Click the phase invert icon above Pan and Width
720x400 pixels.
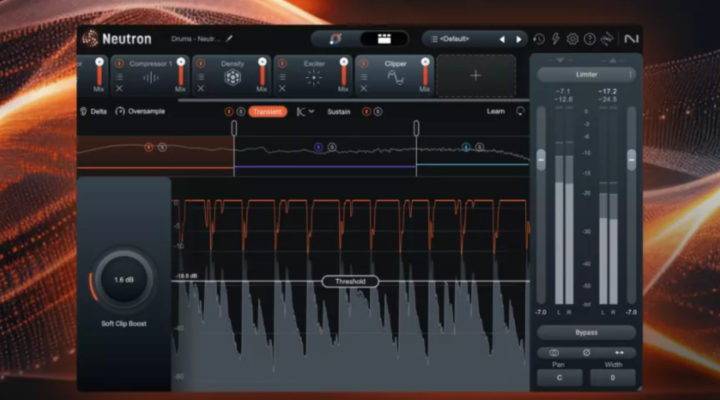coord(586,353)
